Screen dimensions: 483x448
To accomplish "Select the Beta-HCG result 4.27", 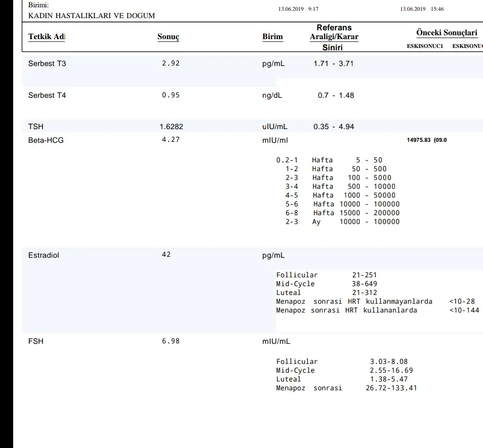I will 171,140.
